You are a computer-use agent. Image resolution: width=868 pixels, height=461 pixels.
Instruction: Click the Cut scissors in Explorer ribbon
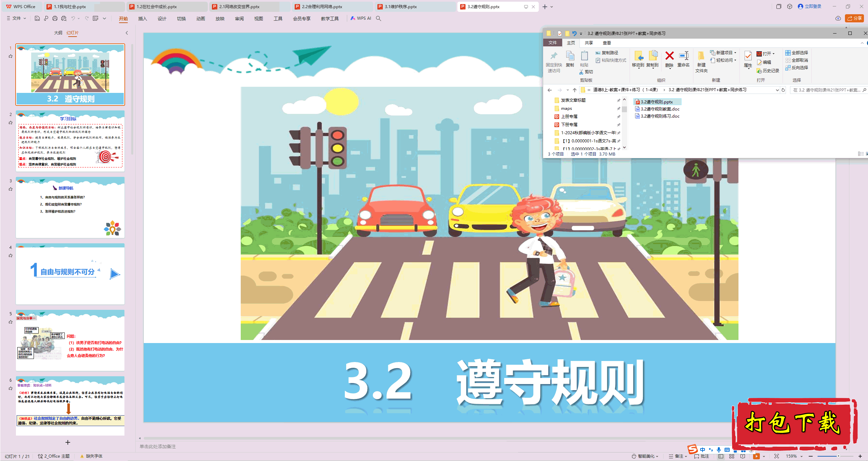581,72
